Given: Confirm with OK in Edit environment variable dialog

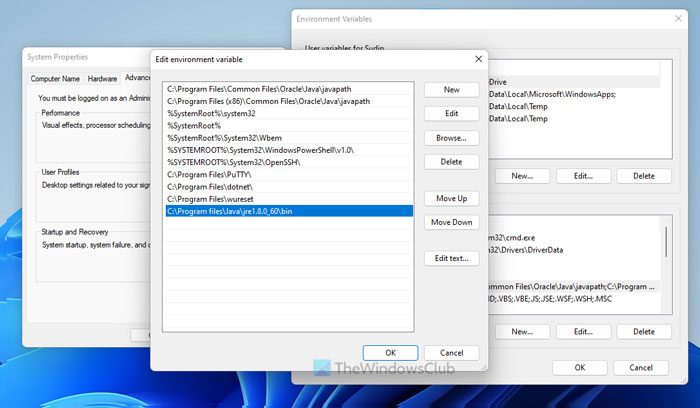Looking at the screenshot, I should click(391, 353).
